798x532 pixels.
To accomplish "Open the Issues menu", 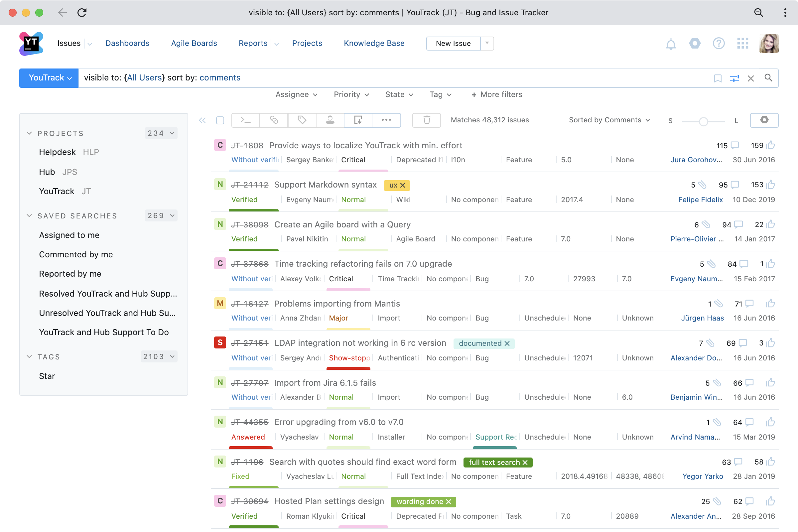I will [x=69, y=44].
